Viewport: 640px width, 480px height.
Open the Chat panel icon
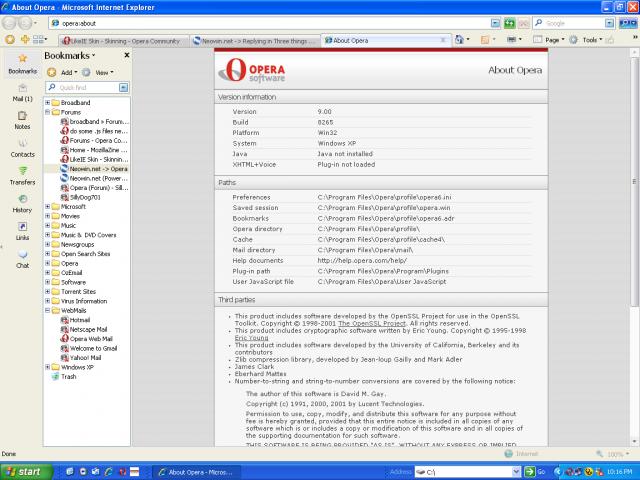[x=22, y=259]
